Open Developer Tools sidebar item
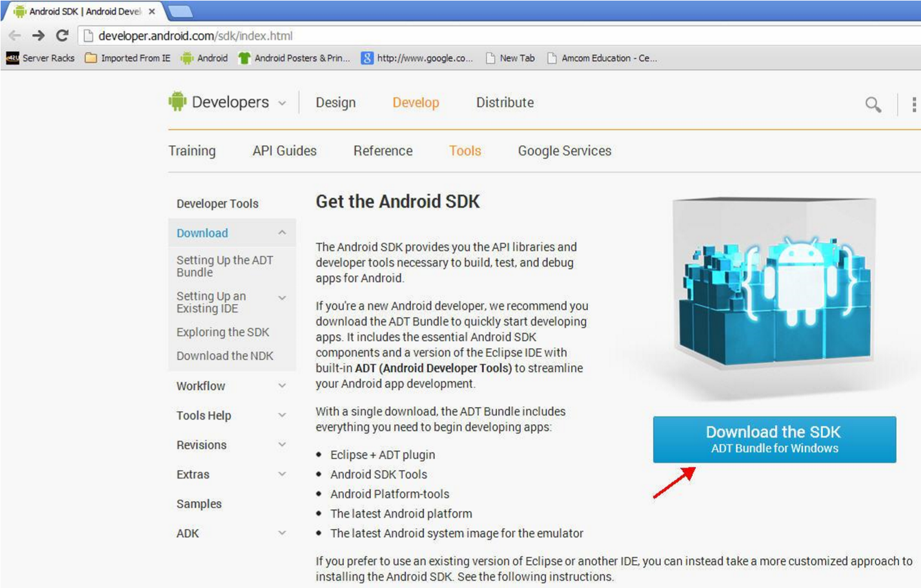921x588 pixels. pyautogui.click(x=218, y=204)
